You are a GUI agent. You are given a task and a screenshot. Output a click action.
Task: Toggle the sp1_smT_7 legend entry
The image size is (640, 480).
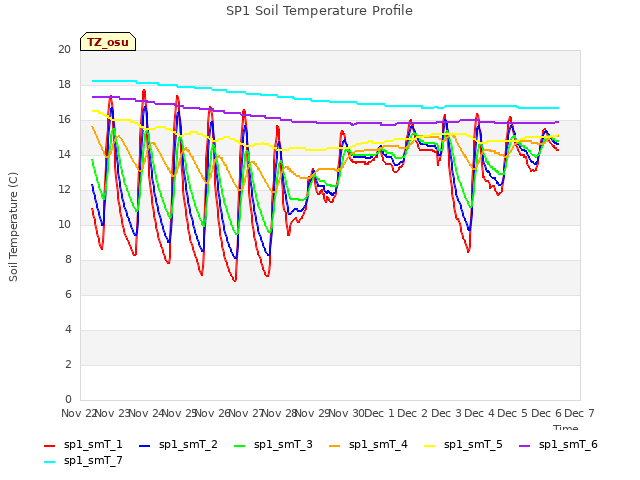point(83,461)
